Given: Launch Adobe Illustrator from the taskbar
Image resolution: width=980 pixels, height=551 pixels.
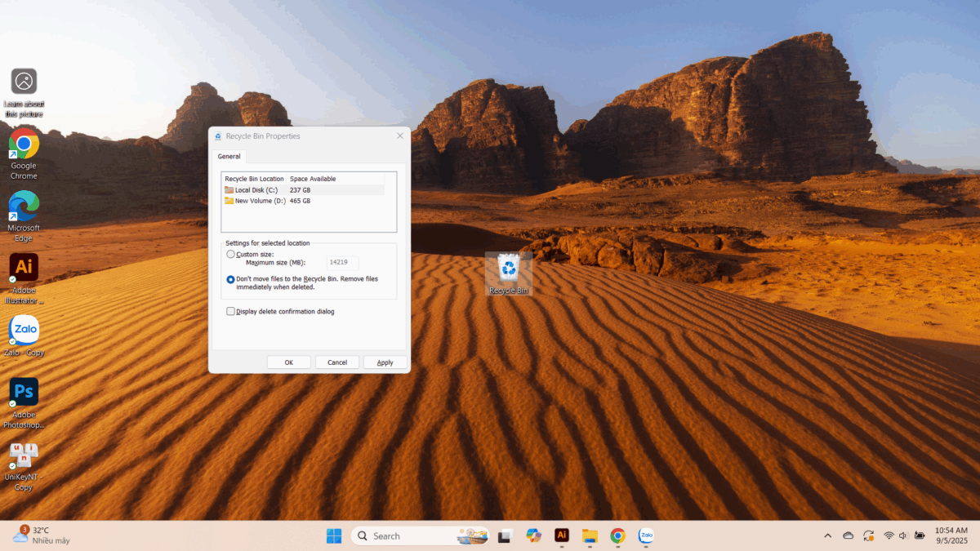Looking at the screenshot, I should (x=561, y=535).
